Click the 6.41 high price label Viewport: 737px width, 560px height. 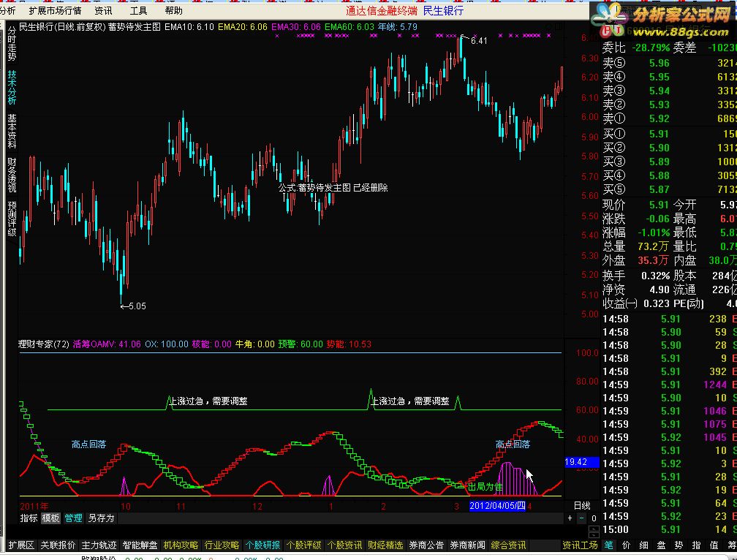(x=479, y=41)
